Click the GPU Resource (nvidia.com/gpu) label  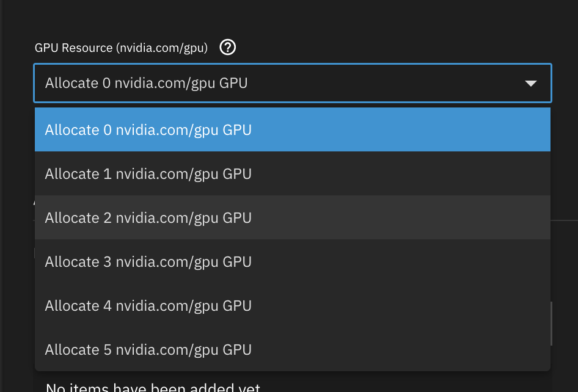tap(121, 48)
